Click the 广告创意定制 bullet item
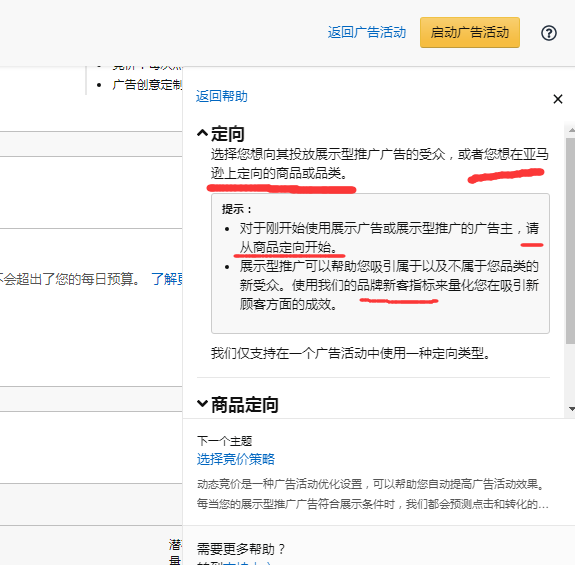Viewport: 575px width, 565px height. click(x=147, y=85)
